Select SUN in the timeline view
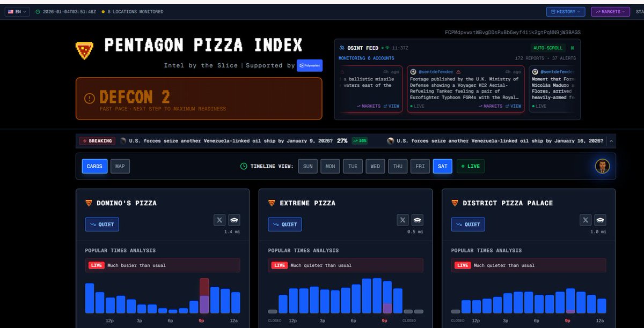This screenshot has height=328, width=644. coord(308,166)
